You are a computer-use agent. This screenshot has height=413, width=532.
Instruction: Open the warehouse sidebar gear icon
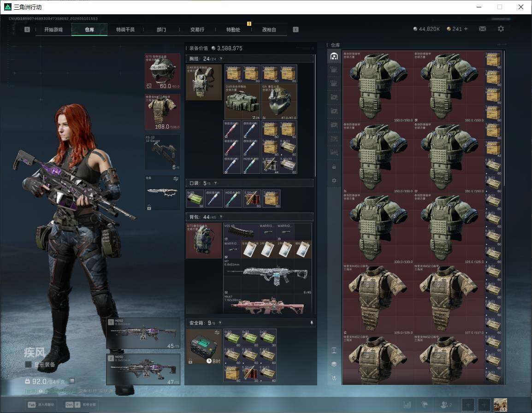334,181
